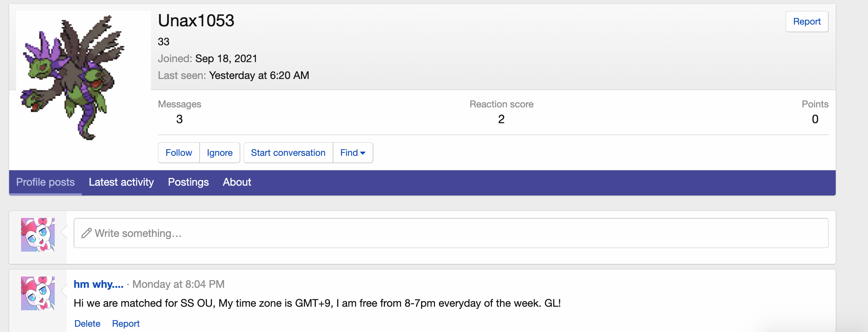Delete the profile post
This screenshot has width=868, height=332.
pos(87,324)
